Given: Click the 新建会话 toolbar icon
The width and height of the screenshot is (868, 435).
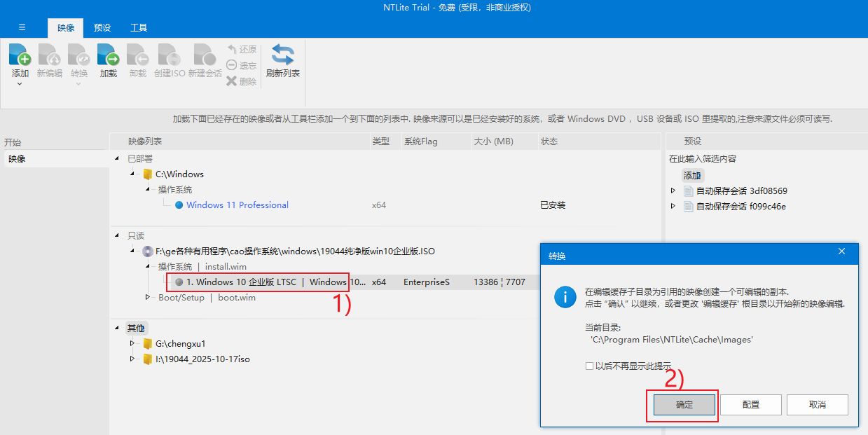Looking at the screenshot, I should point(205,56).
